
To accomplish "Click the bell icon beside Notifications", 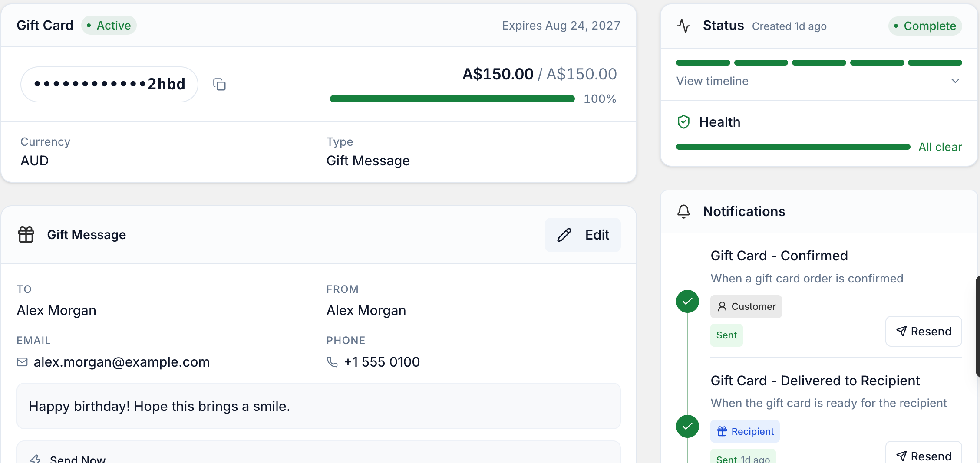I will 683,211.
